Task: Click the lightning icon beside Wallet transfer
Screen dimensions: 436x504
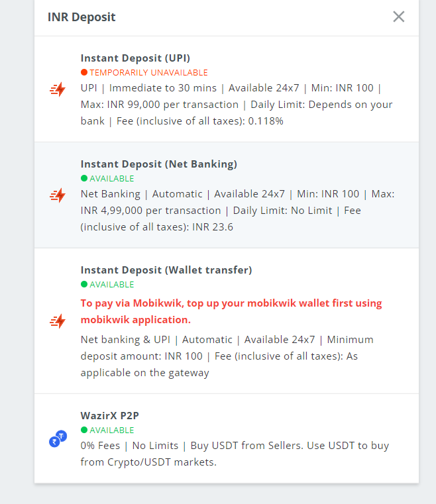Action: [x=58, y=321]
